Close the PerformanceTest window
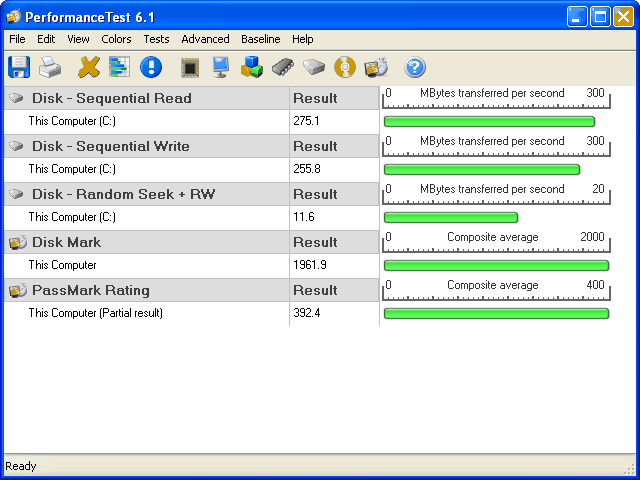Screen dimensions: 640x480 [x=623, y=17]
